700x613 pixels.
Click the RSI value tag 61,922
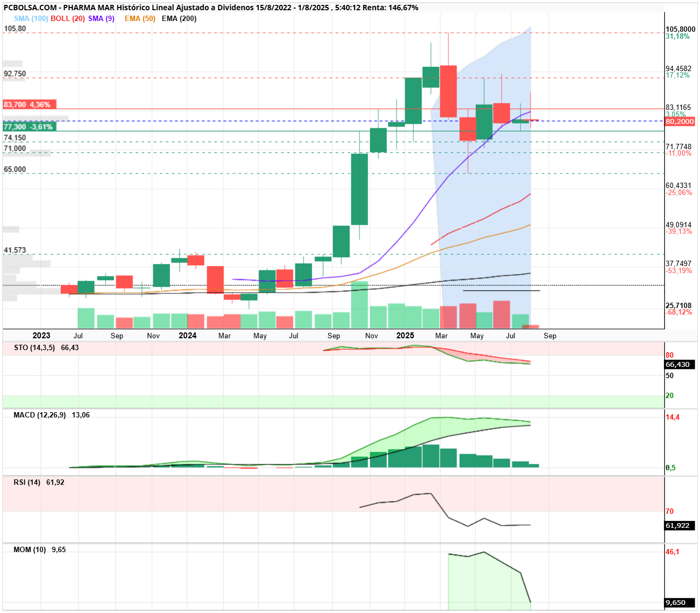680,525
